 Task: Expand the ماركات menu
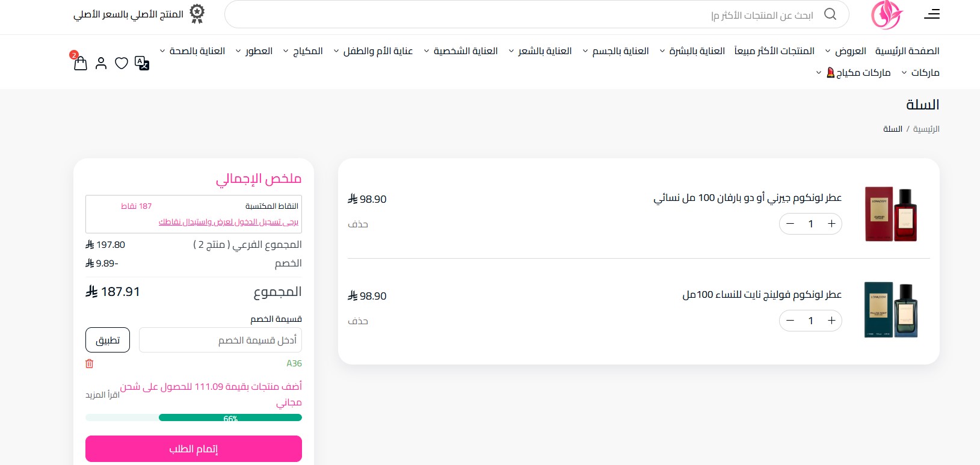point(920,73)
